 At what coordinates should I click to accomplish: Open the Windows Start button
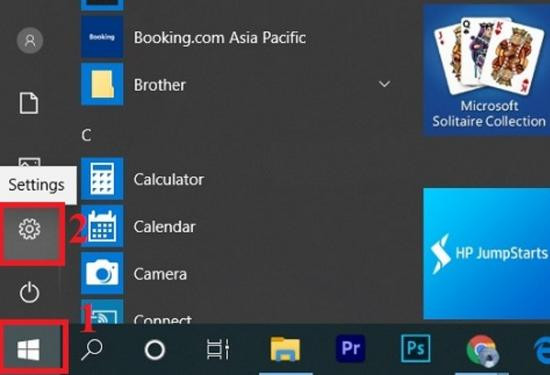pyautogui.click(x=29, y=349)
